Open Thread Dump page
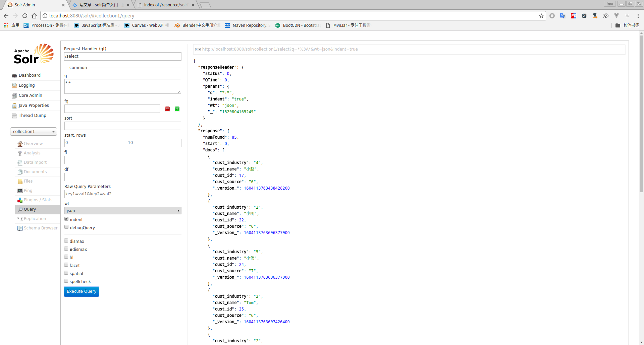644x345 pixels. (32, 116)
